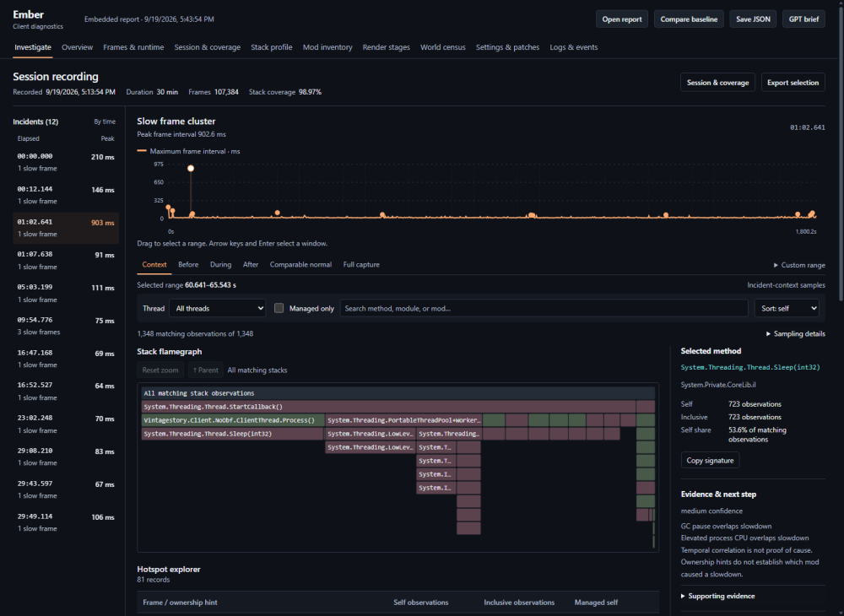Click the Session & coverage button

coord(717,83)
